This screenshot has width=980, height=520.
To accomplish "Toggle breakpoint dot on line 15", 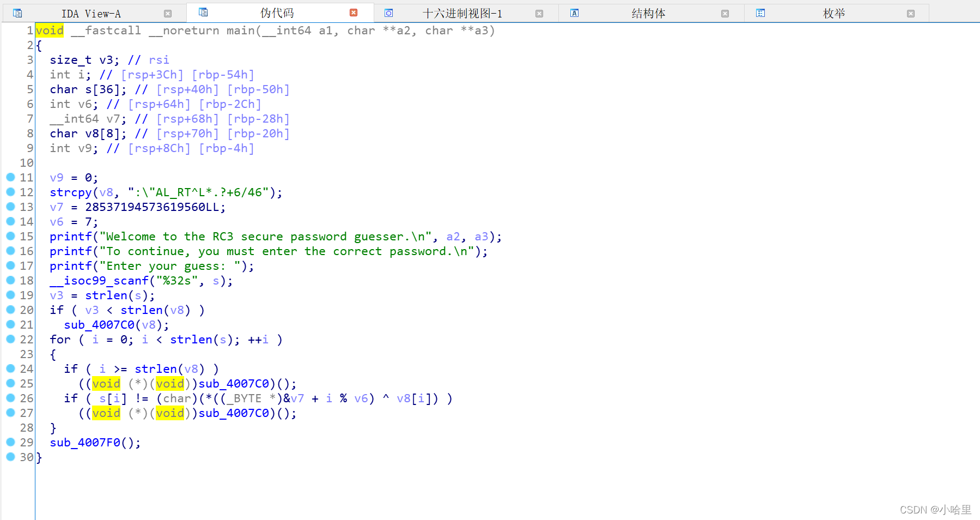I will (x=10, y=235).
